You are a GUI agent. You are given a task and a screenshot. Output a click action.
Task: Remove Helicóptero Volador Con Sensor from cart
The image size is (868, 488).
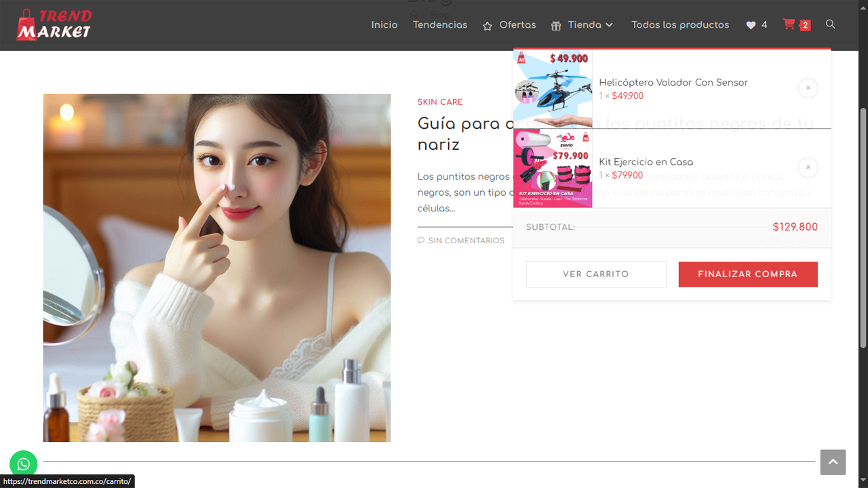[x=808, y=88]
